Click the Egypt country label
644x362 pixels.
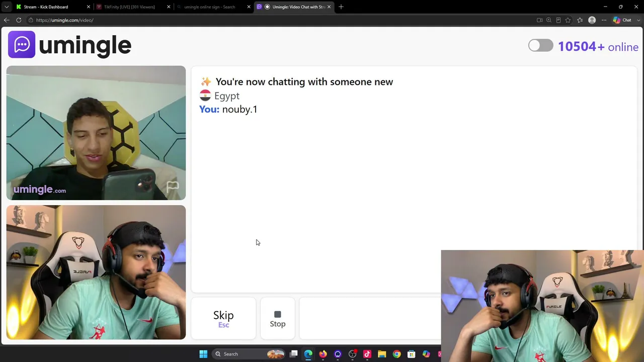(227, 96)
